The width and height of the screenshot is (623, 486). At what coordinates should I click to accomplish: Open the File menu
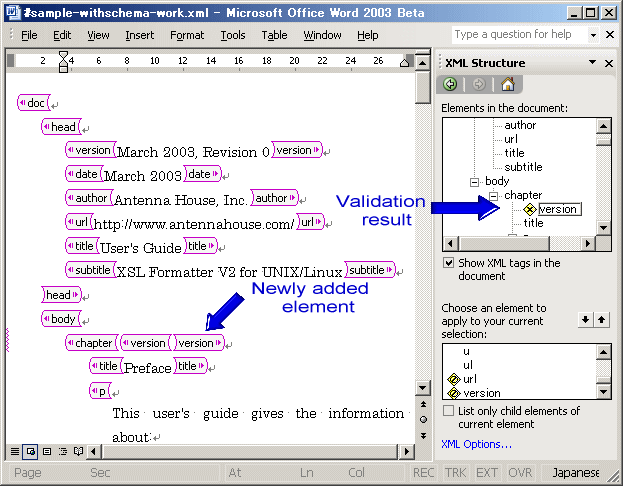click(x=29, y=35)
